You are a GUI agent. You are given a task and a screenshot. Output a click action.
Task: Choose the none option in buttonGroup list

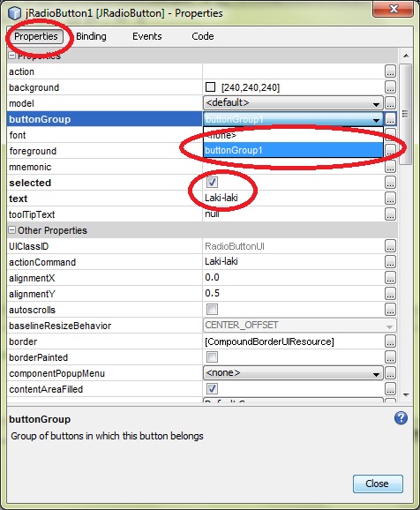point(293,135)
